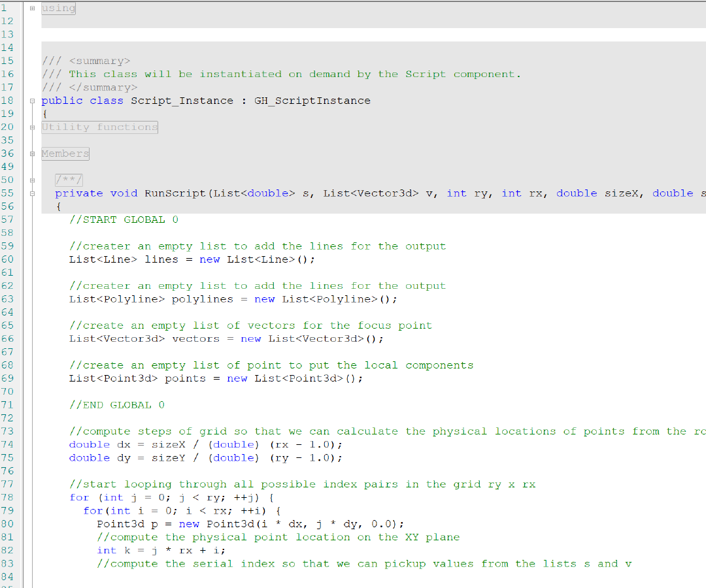Click the 'vectors' variable declaration
This screenshot has width=706, height=588.
(195, 339)
